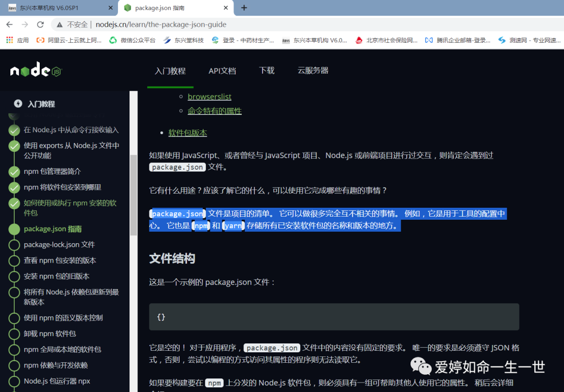Image resolution: width=564 pixels, height=392 pixels.
Task: Open 在 Node.js 中从命令行接收输入 lesson
Action: (71, 130)
